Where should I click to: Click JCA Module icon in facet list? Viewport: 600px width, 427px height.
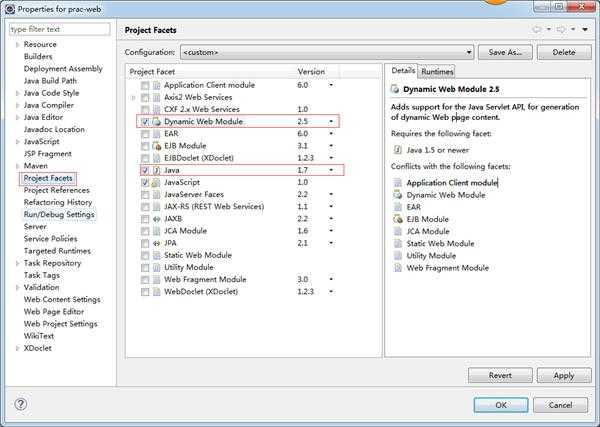click(x=157, y=231)
